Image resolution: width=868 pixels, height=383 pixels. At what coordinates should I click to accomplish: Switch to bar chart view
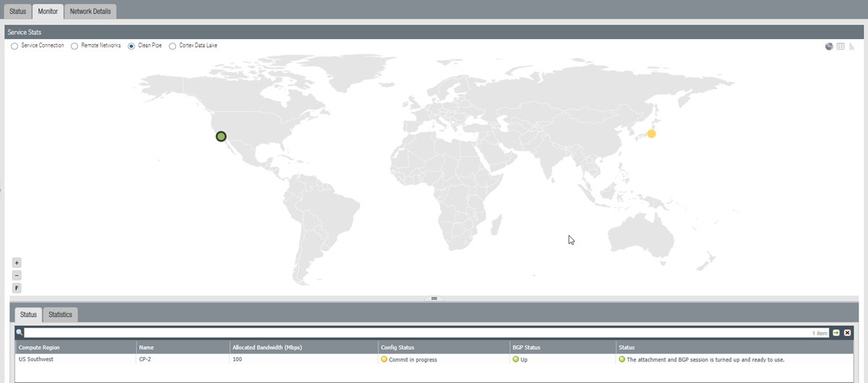[852, 46]
